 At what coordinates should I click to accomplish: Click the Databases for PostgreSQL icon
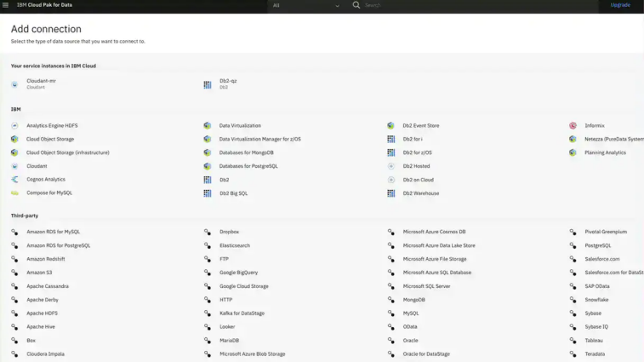click(x=208, y=166)
